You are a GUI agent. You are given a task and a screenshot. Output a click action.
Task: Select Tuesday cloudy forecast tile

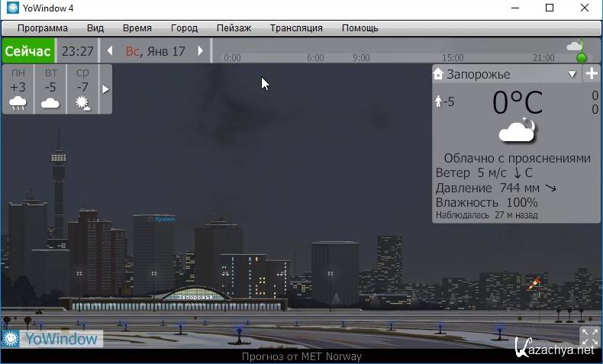(50, 89)
